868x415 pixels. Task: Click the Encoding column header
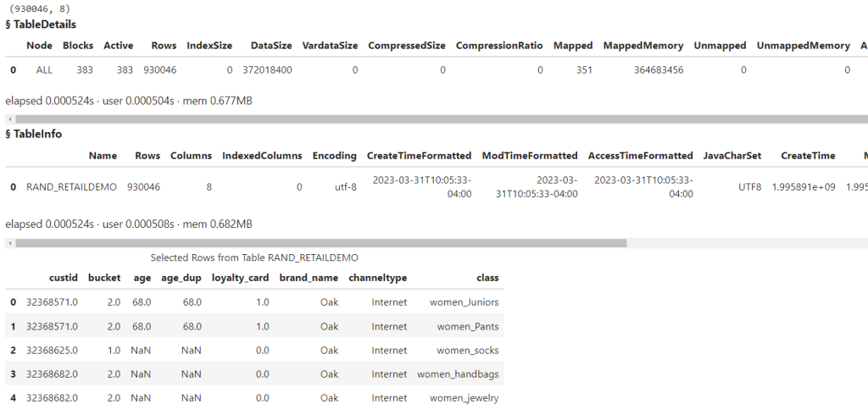334,156
